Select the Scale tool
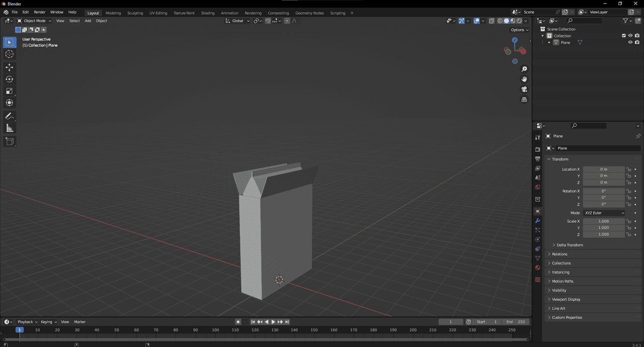Screen dimensions: 644x347 point(10,91)
